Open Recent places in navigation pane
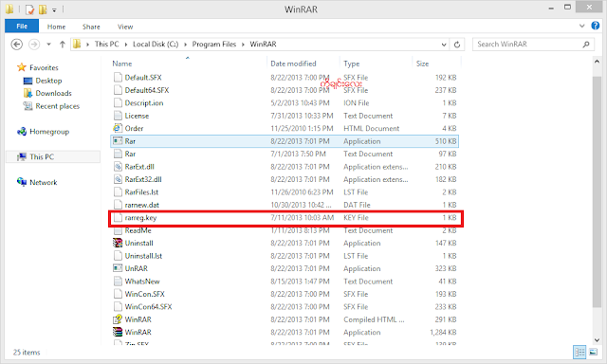 pos(57,106)
